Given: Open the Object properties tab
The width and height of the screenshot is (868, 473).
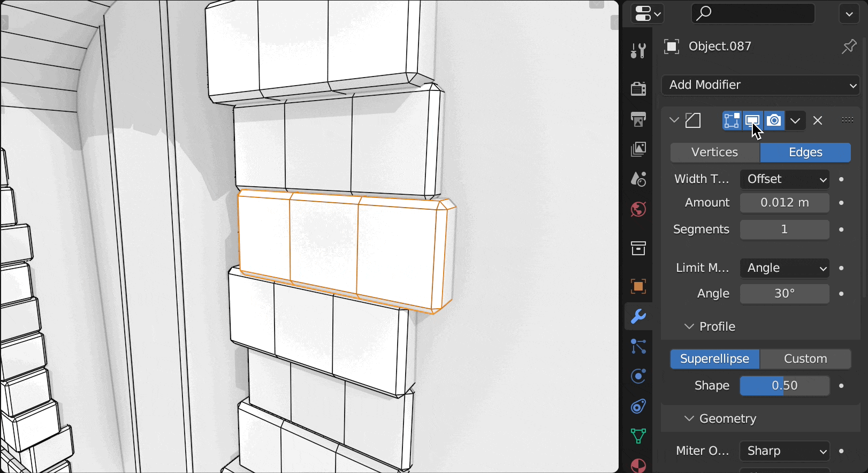Looking at the screenshot, I should (x=638, y=286).
